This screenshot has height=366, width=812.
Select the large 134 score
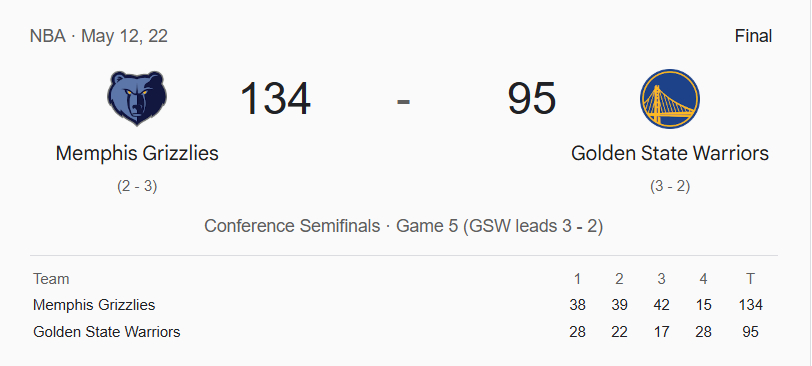(x=275, y=98)
